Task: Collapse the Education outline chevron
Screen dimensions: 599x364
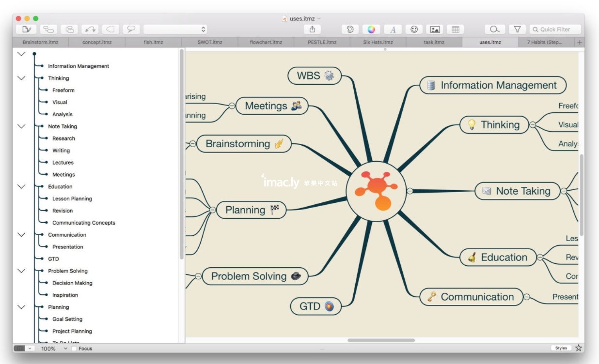Action: (21, 186)
